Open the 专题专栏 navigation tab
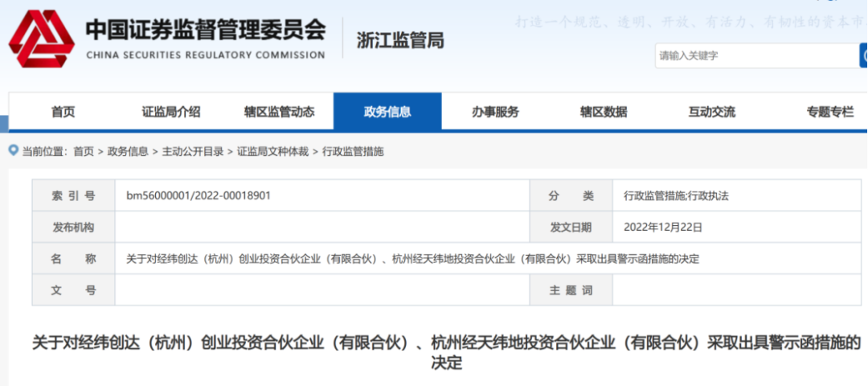Image resolution: width=868 pixels, height=386 pixels. 830,112
